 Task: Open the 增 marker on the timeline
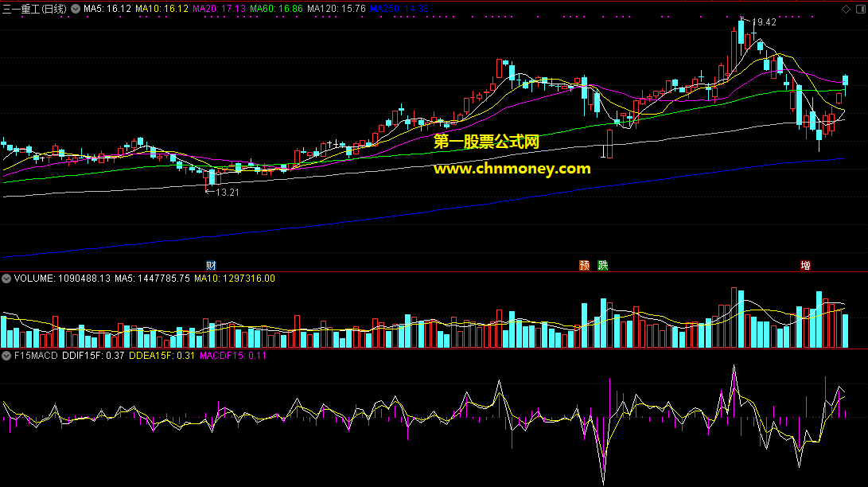[x=805, y=265]
